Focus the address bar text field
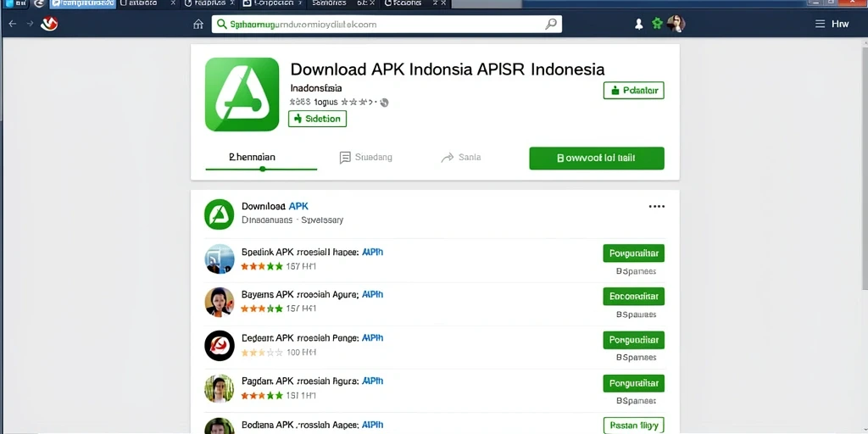The image size is (868, 434). click(387, 24)
